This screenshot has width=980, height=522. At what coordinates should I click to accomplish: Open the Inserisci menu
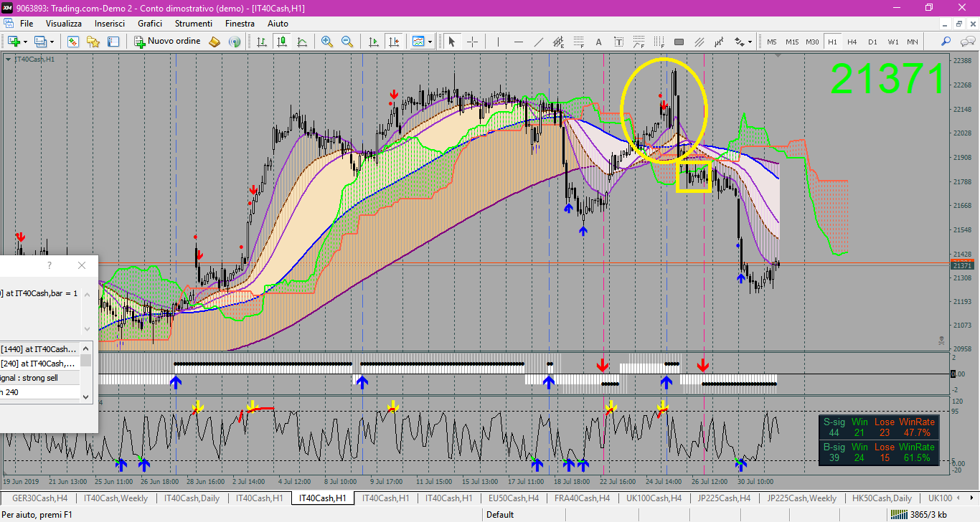point(110,24)
